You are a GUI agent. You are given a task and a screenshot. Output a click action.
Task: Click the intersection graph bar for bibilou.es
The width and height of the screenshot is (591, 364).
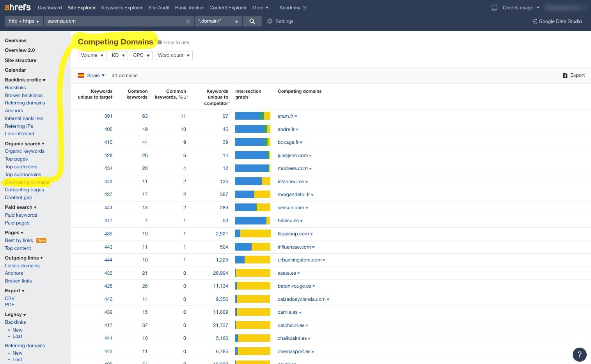(x=253, y=221)
